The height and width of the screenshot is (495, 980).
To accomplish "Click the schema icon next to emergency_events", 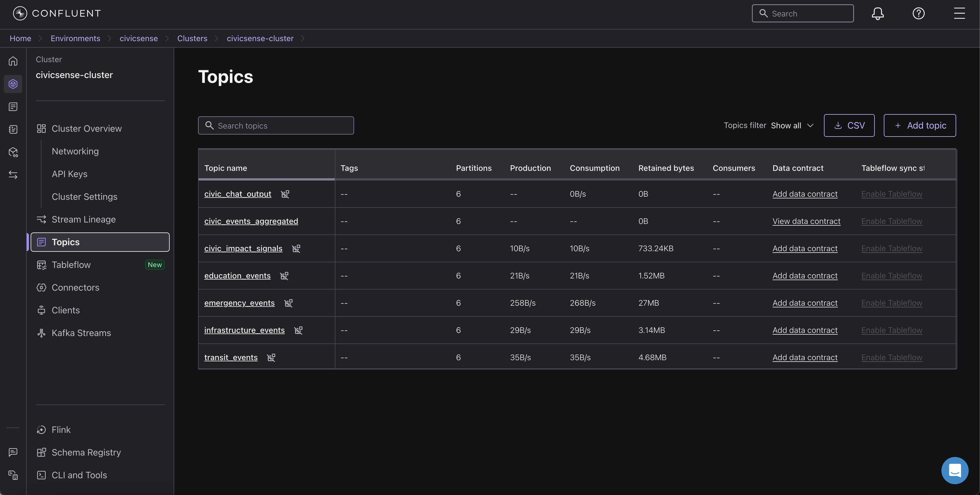I will [x=288, y=303].
